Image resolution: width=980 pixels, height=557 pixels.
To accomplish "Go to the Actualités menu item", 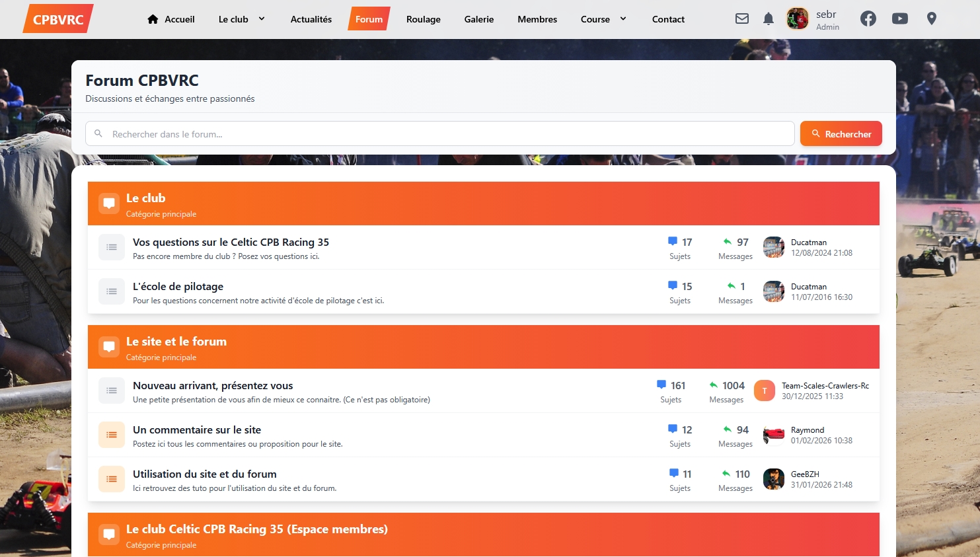I will point(311,19).
